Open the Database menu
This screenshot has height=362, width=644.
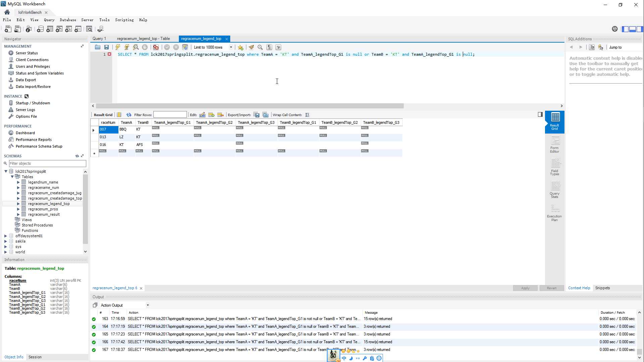click(x=68, y=20)
